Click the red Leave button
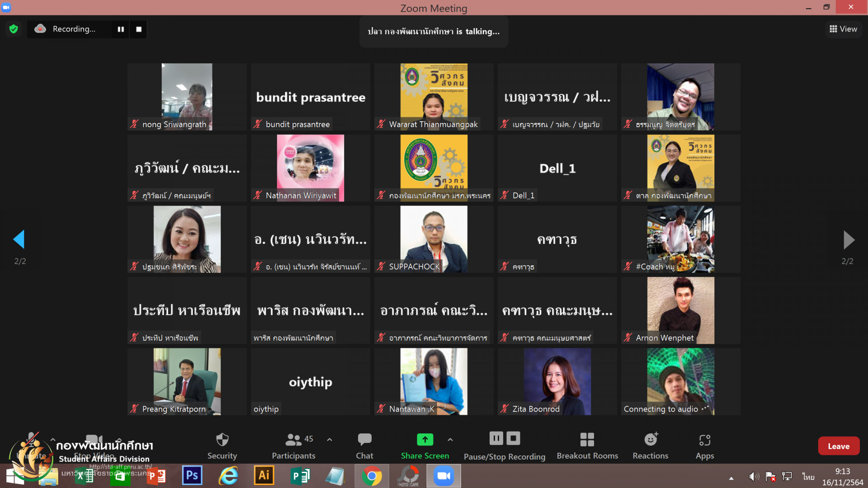This screenshot has width=868, height=488. tap(838, 446)
